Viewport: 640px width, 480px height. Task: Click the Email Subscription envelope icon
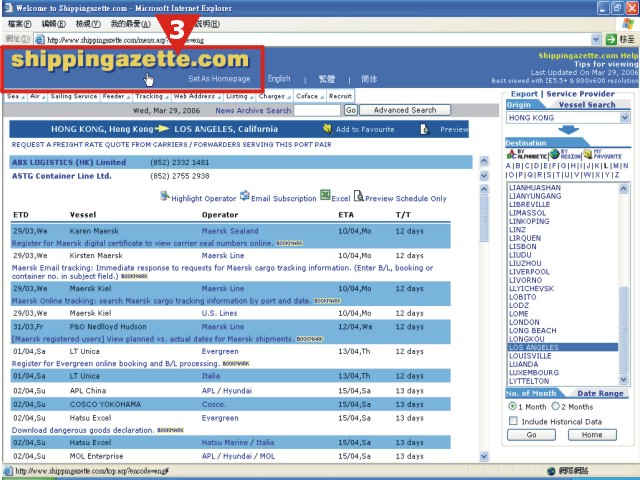click(244, 196)
